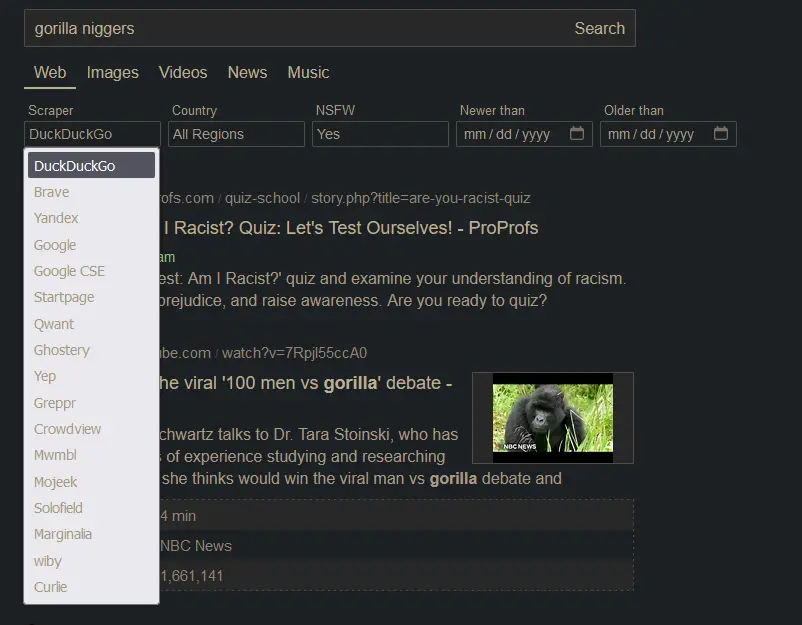Click the NBC News author text
Viewport: 802px width, 625px height.
196,546
